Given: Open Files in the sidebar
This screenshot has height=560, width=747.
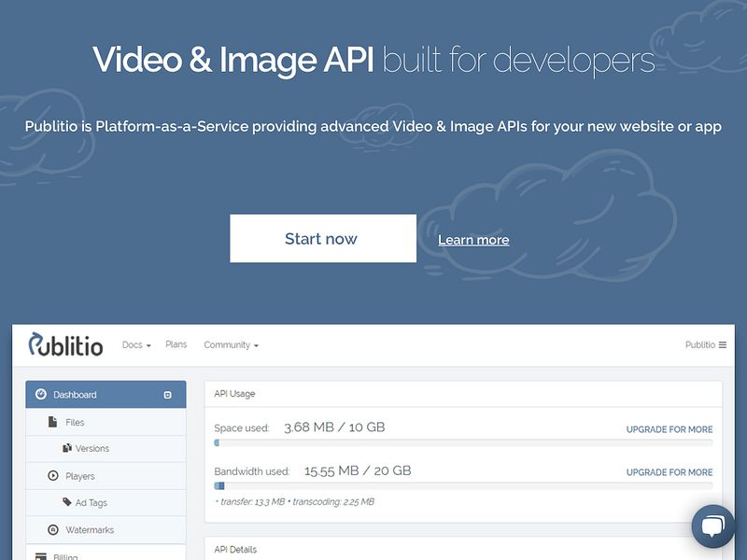Looking at the screenshot, I should tap(106, 422).
